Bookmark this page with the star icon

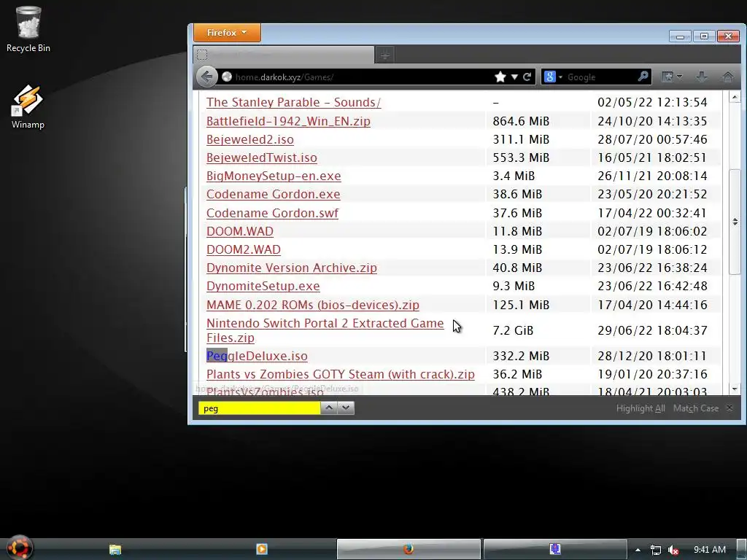(500, 77)
